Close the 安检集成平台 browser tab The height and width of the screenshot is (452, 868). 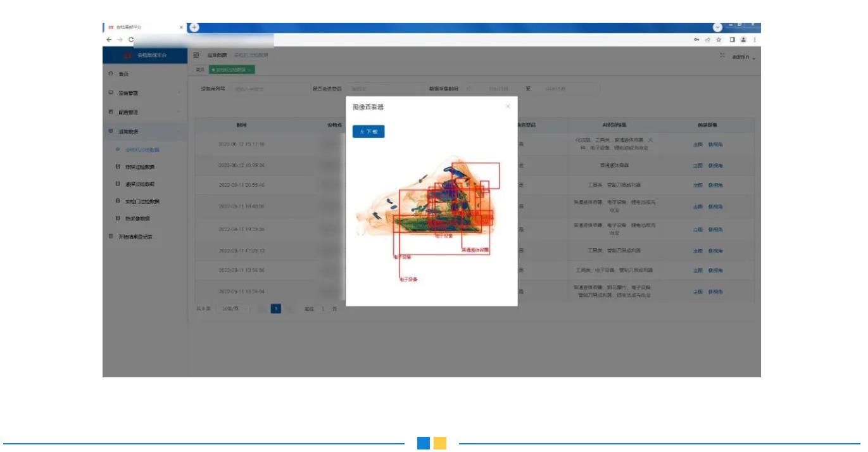(x=180, y=28)
